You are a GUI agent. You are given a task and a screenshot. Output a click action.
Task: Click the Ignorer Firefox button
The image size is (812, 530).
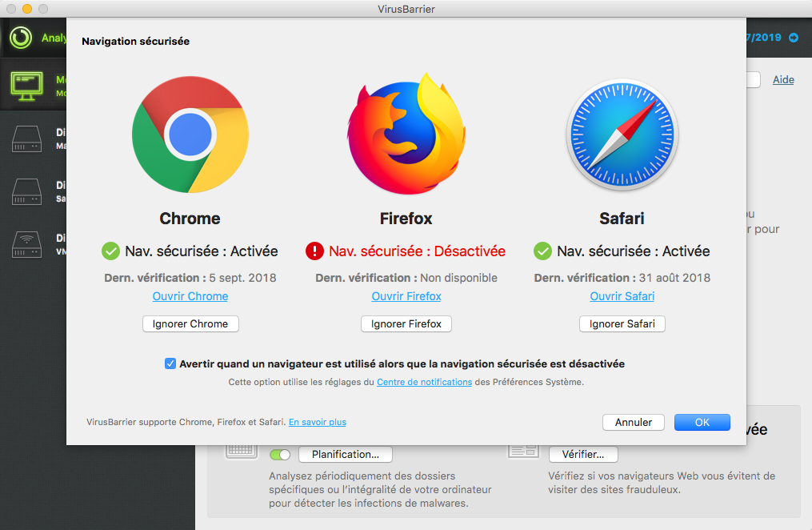coord(406,323)
